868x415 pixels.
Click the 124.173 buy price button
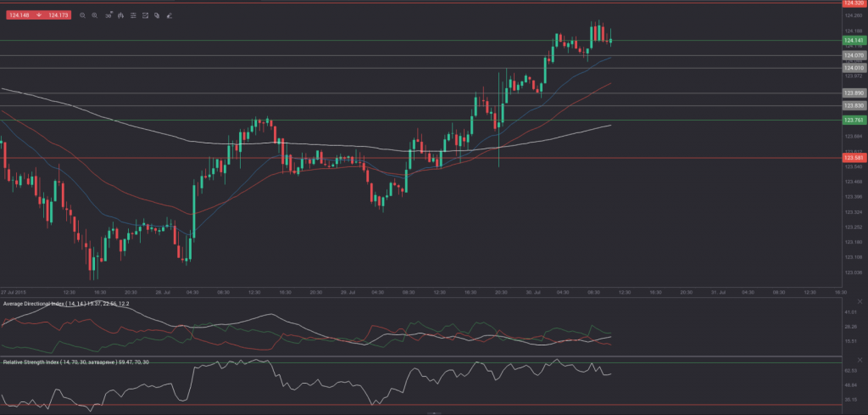point(58,14)
